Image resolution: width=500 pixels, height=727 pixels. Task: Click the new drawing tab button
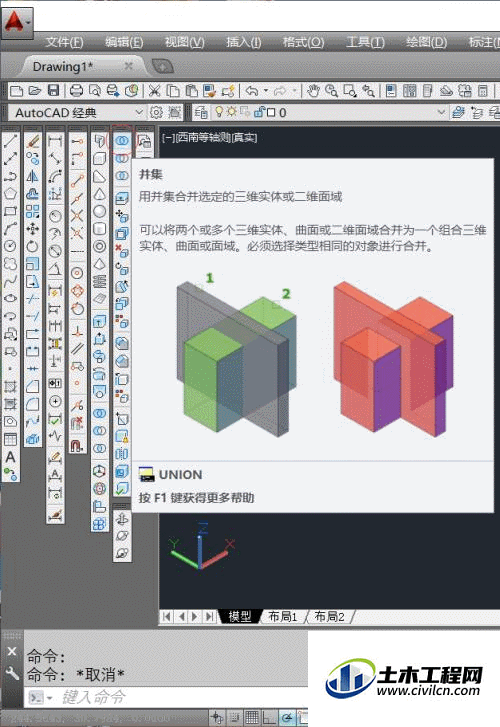(x=162, y=66)
